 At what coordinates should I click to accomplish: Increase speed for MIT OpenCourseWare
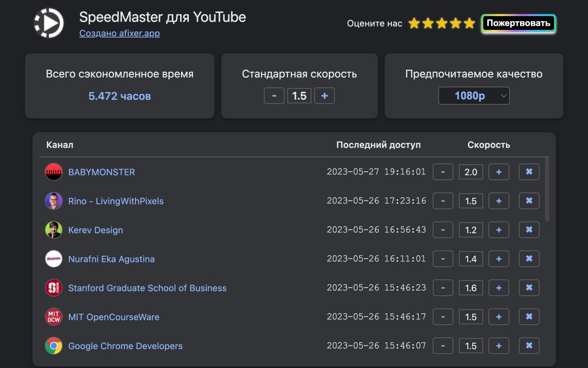coord(499,317)
